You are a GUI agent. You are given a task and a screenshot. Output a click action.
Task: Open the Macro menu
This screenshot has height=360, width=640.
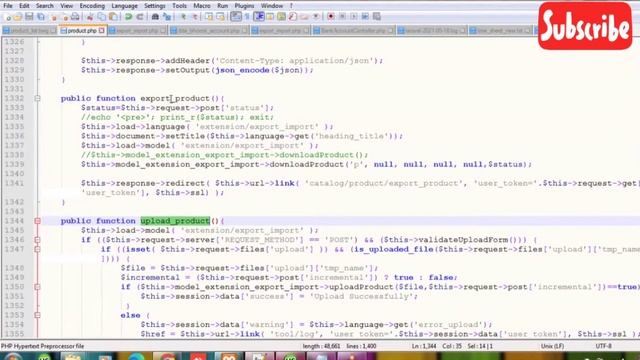[202, 6]
